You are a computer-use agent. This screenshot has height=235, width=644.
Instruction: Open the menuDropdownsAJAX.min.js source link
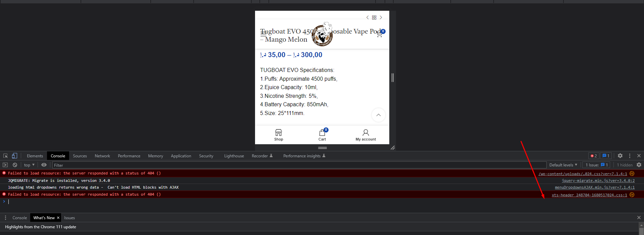[x=595, y=187]
